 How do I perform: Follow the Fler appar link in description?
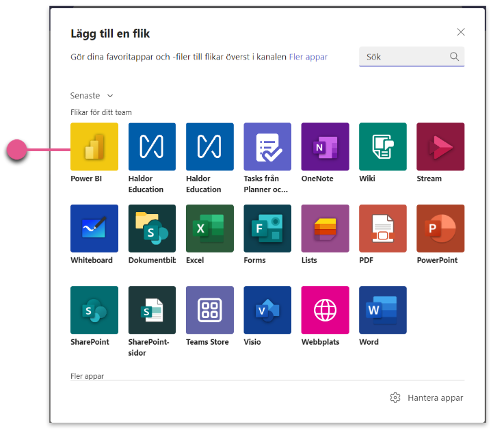click(x=308, y=57)
